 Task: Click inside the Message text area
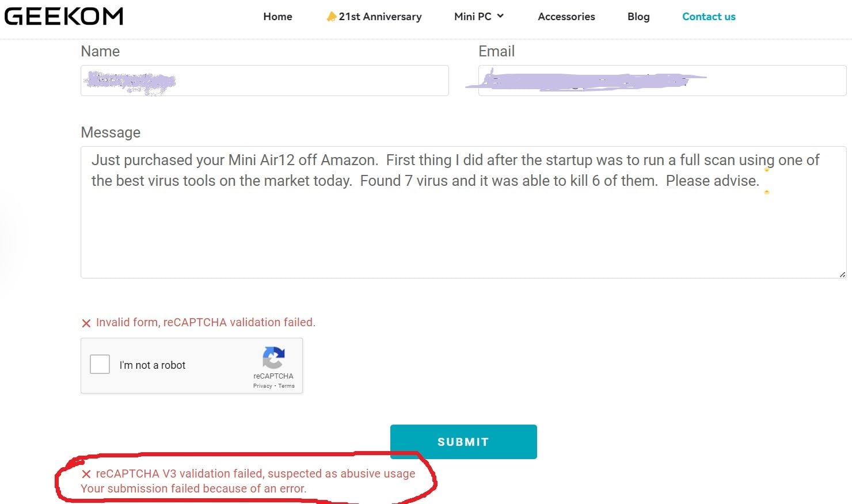(x=463, y=230)
